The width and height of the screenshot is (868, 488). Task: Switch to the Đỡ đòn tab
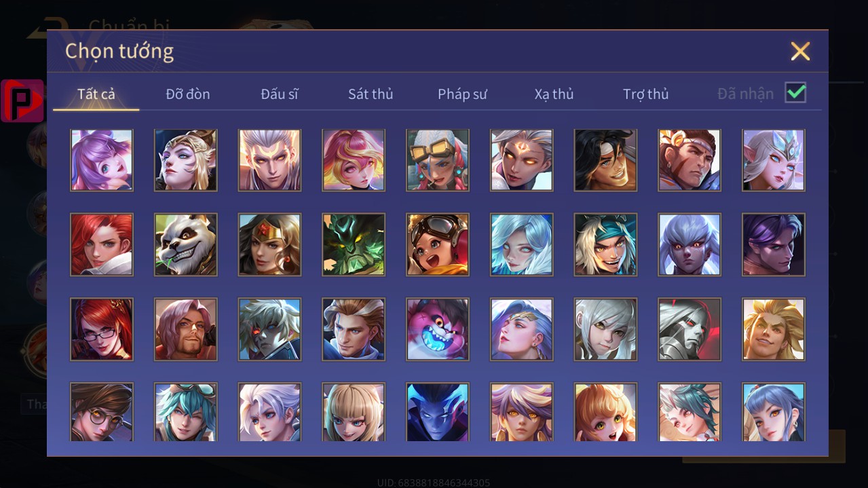pos(188,94)
